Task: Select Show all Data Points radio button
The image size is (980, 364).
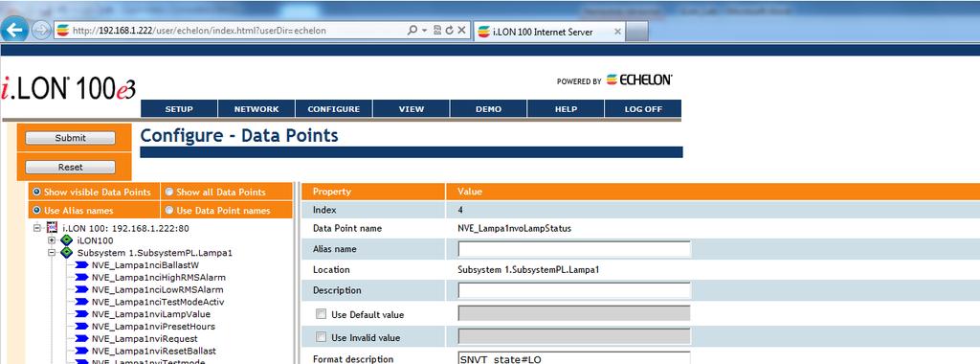Action: pyautogui.click(x=168, y=192)
